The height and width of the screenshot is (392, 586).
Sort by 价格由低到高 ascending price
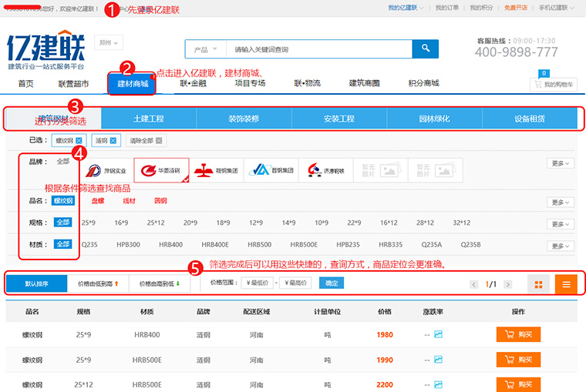98,283
